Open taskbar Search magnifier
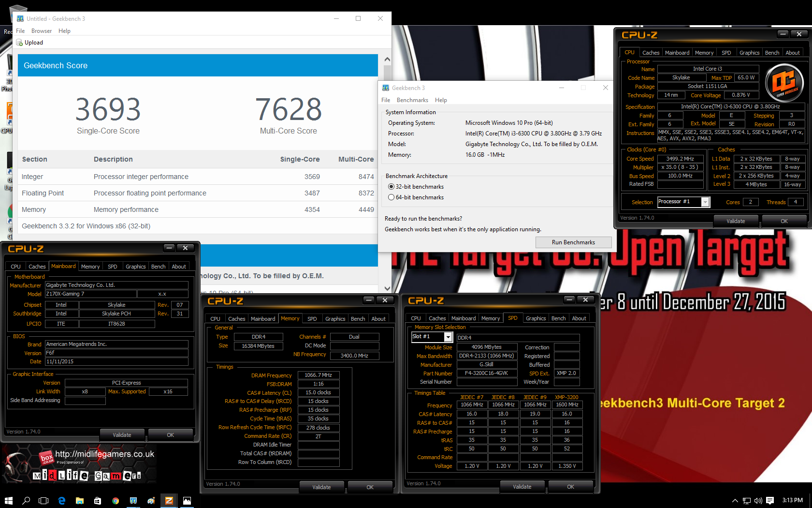This screenshot has width=812, height=508. (x=26, y=501)
